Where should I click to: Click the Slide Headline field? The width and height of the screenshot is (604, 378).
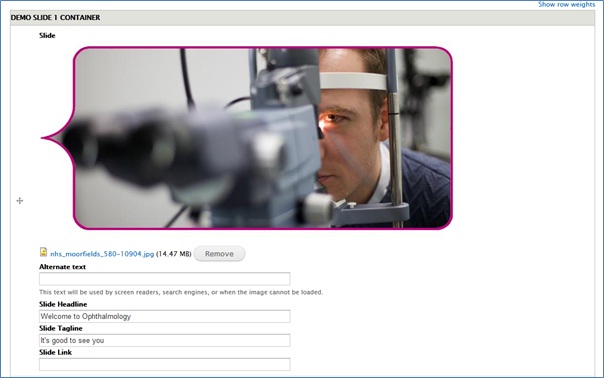point(164,316)
